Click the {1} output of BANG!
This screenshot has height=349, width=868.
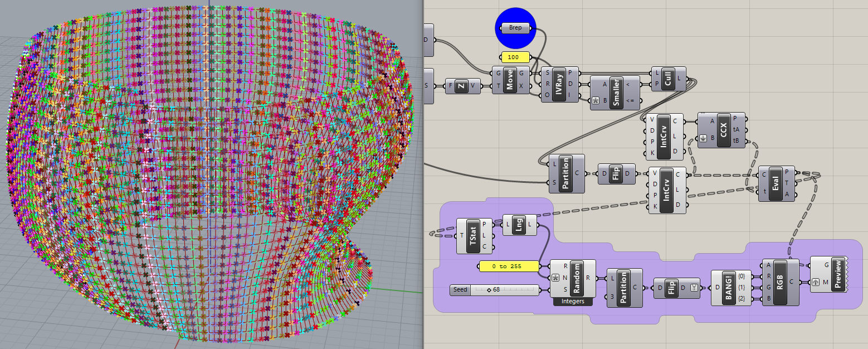742,287
